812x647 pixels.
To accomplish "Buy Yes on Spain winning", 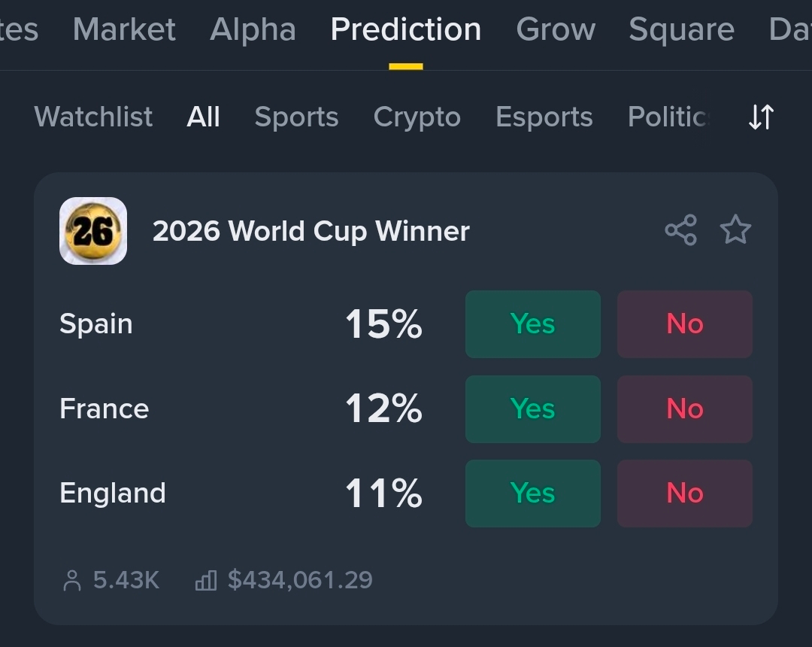I will click(x=533, y=324).
